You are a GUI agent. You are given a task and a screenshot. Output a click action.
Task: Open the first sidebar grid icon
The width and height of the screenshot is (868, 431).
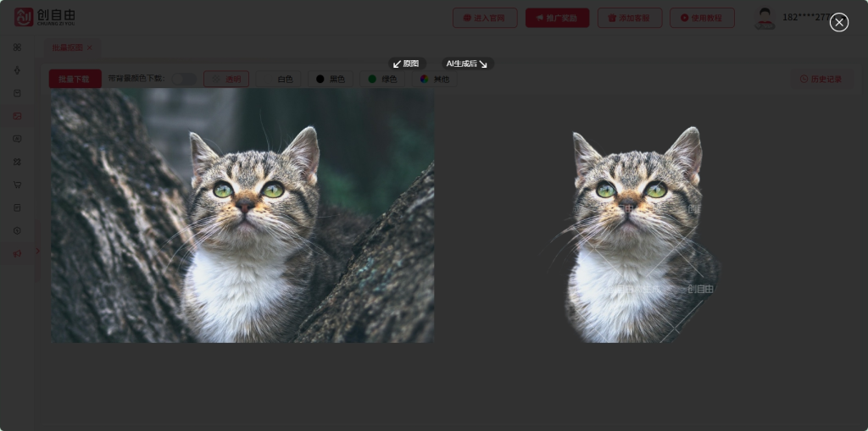pos(17,47)
